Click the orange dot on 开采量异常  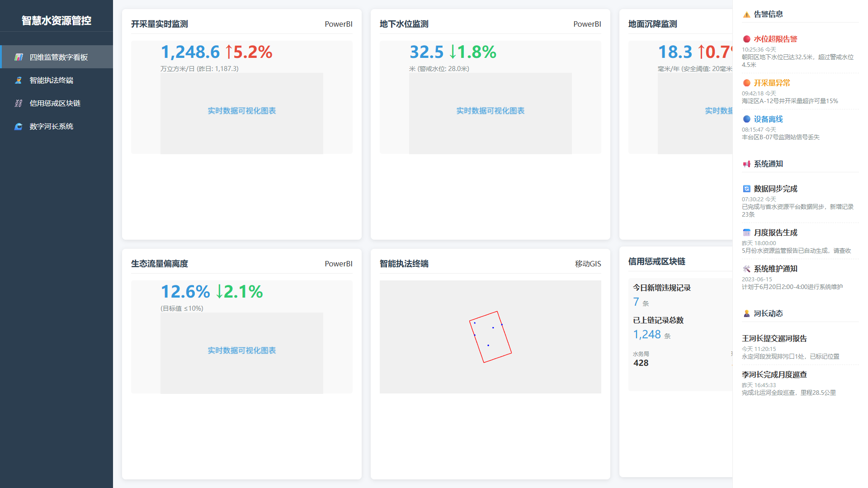pyautogui.click(x=747, y=83)
